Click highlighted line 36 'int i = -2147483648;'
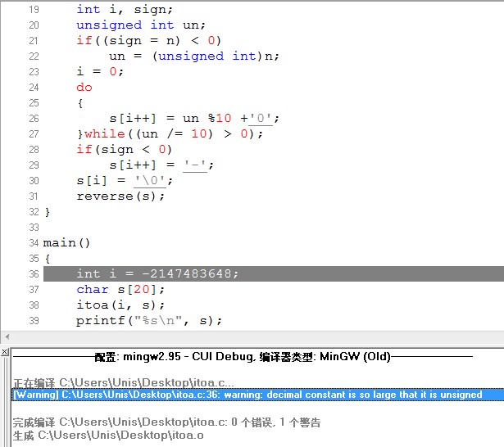Viewport: 504px width, 447px height. point(274,273)
